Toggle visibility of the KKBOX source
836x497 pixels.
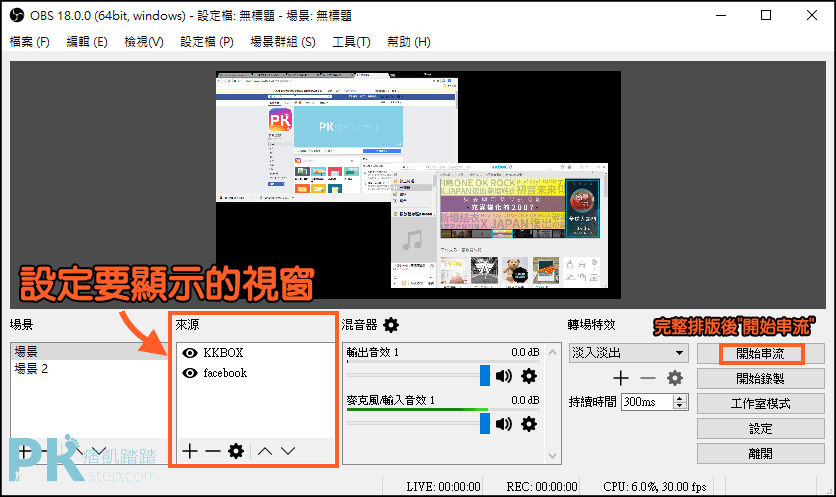190,353
